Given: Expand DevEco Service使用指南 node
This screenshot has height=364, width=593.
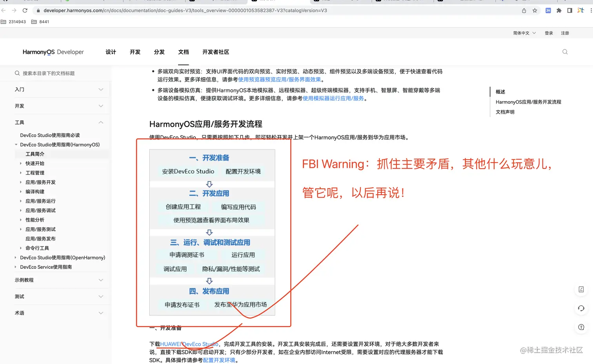Looking at the screenshot, I should click(16, 267).
